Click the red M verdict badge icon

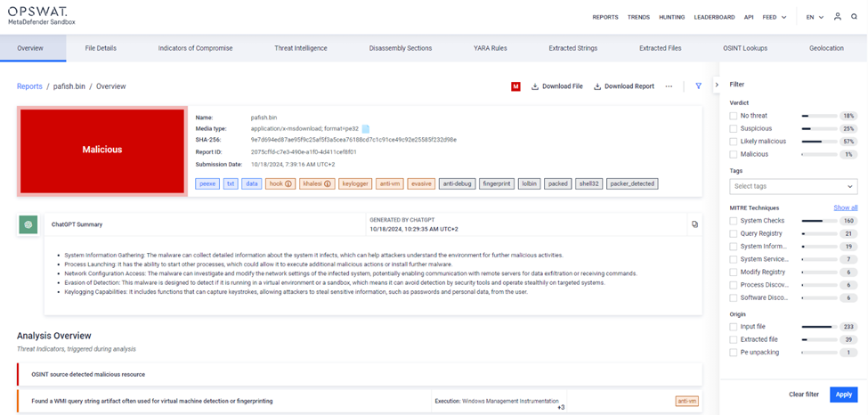click(x=515, y=86)
